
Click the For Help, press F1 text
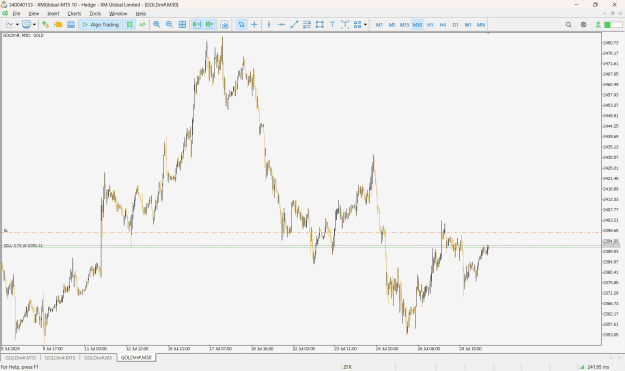tap(20, 367)
